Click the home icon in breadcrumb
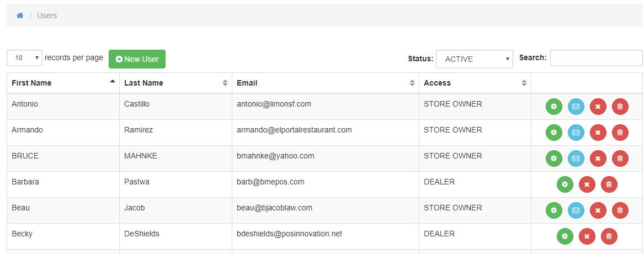644x254 pixels. 20,15
